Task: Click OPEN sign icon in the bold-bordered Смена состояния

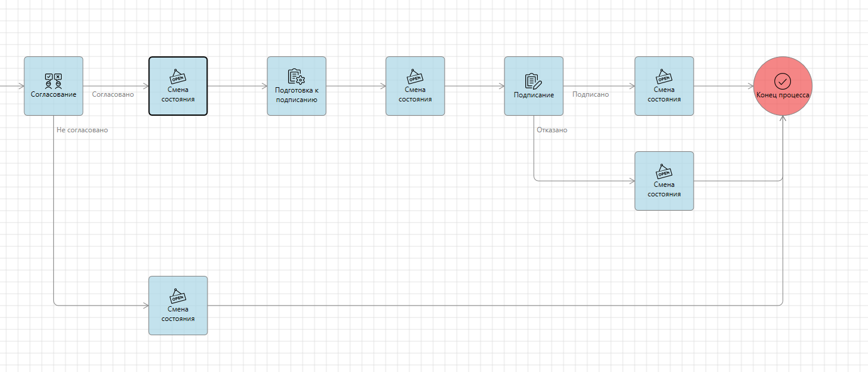Action: 178,77
